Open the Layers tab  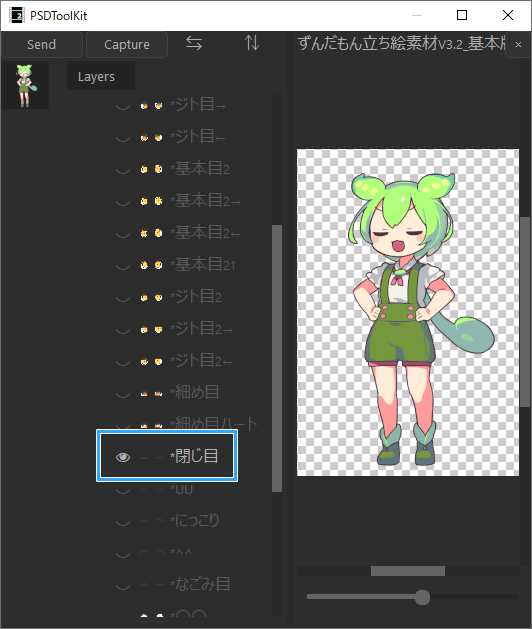coord(97,76)
